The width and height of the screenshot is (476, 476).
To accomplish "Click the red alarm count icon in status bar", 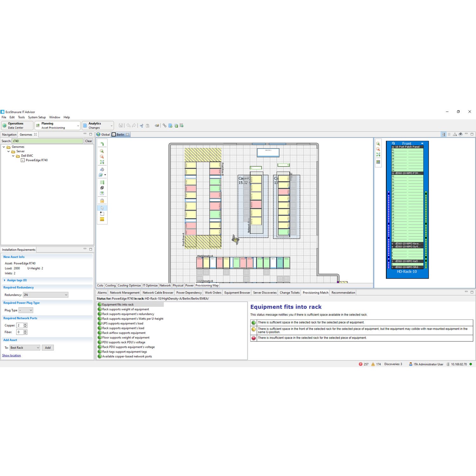I will pyautogui.click(x=360, y=364).
